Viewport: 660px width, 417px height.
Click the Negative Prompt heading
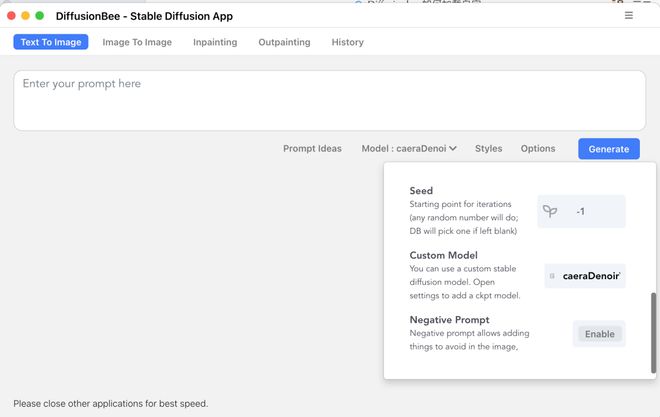click(x=449, y=320)
